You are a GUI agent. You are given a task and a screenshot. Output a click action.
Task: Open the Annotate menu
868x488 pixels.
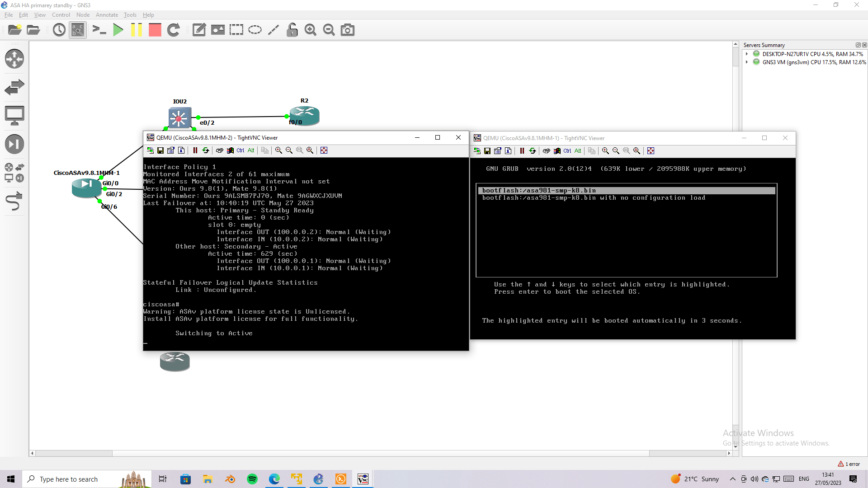click(x=107, y=14)
